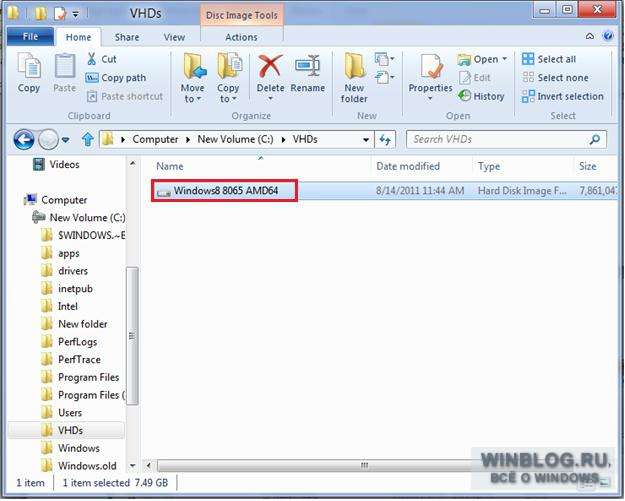
Task: Collapse the ribbon with the caret icon
Action: point(590,36)
